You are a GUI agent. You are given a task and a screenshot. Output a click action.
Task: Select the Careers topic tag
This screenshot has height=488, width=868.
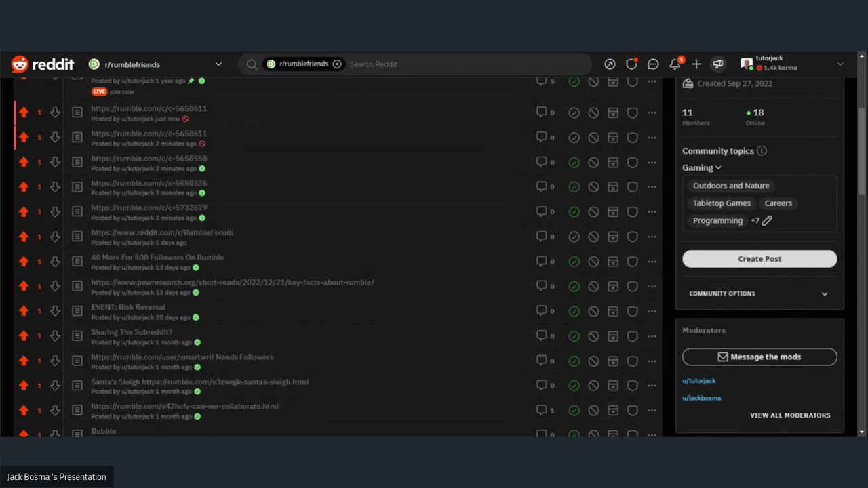click(778, 203)
